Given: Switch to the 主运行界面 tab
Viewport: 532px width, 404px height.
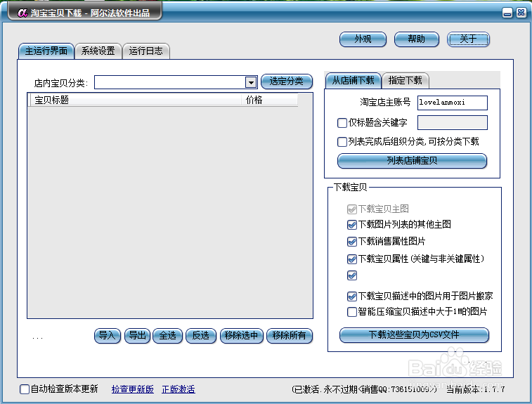Looking at the screenshot, I should (46, 51).
